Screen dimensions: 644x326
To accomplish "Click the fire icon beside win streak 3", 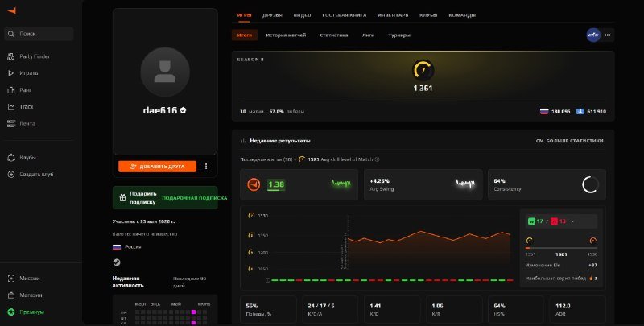I will (x=591, y=279).
